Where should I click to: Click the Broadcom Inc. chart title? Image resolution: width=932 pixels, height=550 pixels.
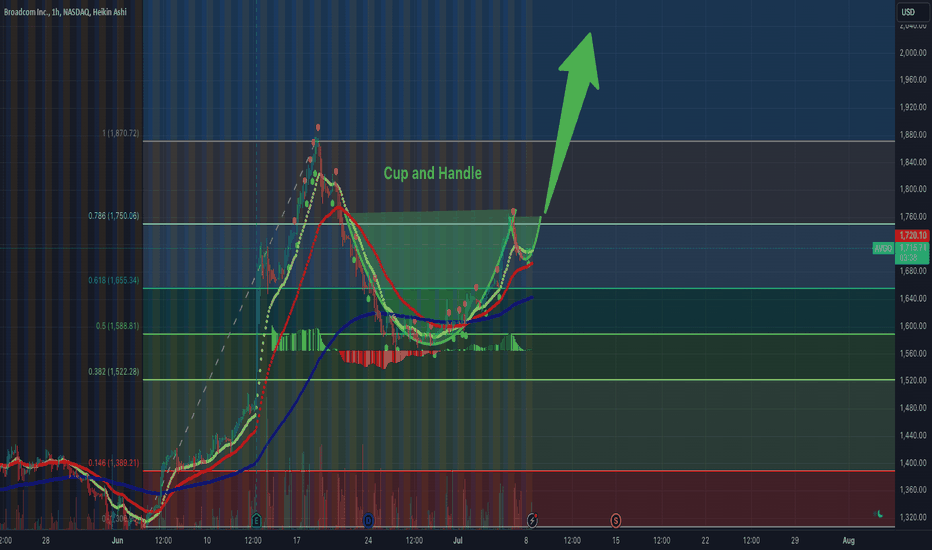click(x=65, y=12)
